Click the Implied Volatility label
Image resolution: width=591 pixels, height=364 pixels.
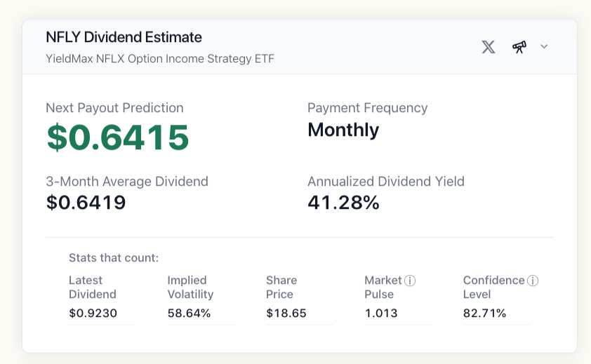(190, 287)
